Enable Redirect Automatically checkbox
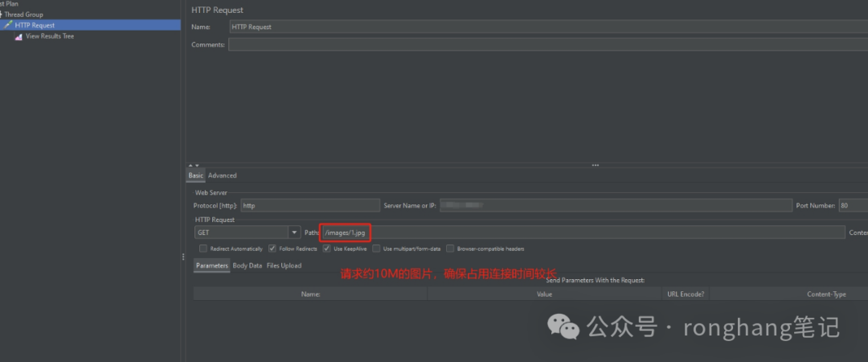This screenshot has height=362, width=868. 203,249
